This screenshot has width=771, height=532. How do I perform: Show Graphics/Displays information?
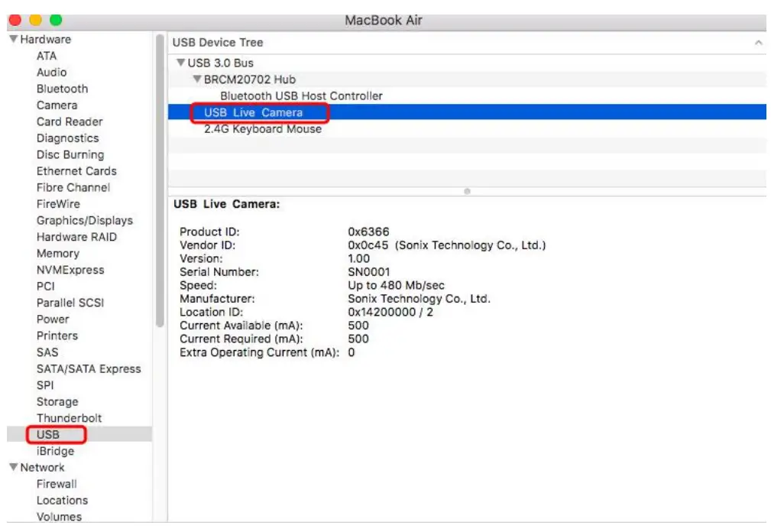(84, 220)
